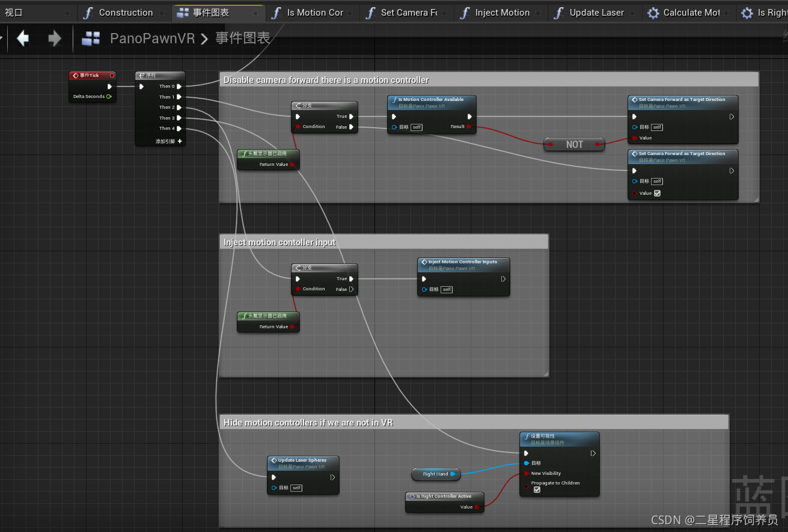Click 事件图表 in the breadcrumb
This screenshot has height=532, width=788.
pyautogui.click(x=243, y=39)
